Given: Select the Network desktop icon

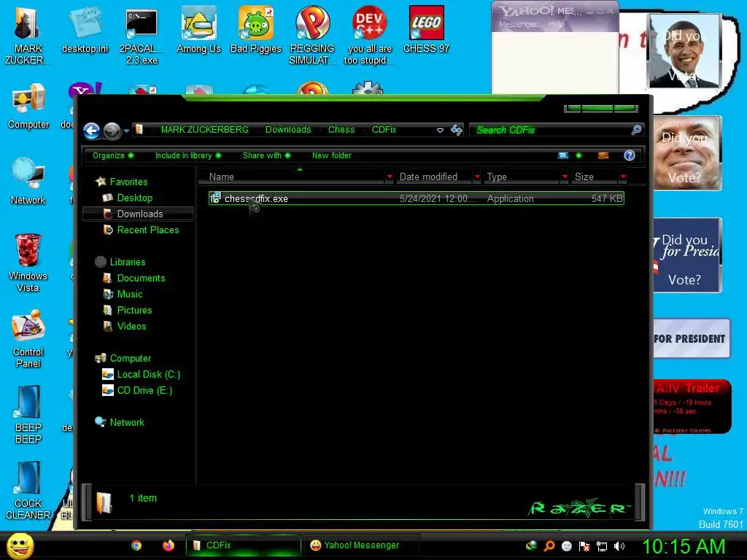Looking at the screenshot, I should tap(28, 182).
